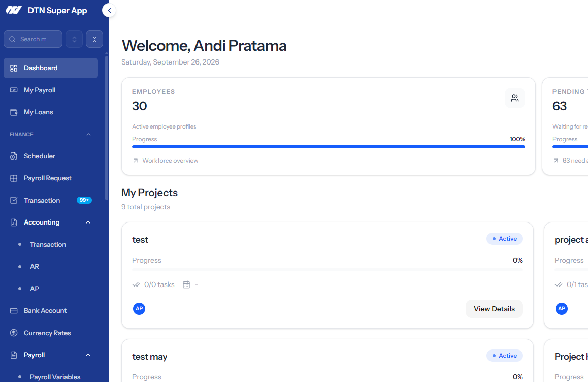Focus the sidebar search menu field

coord(33,39)
